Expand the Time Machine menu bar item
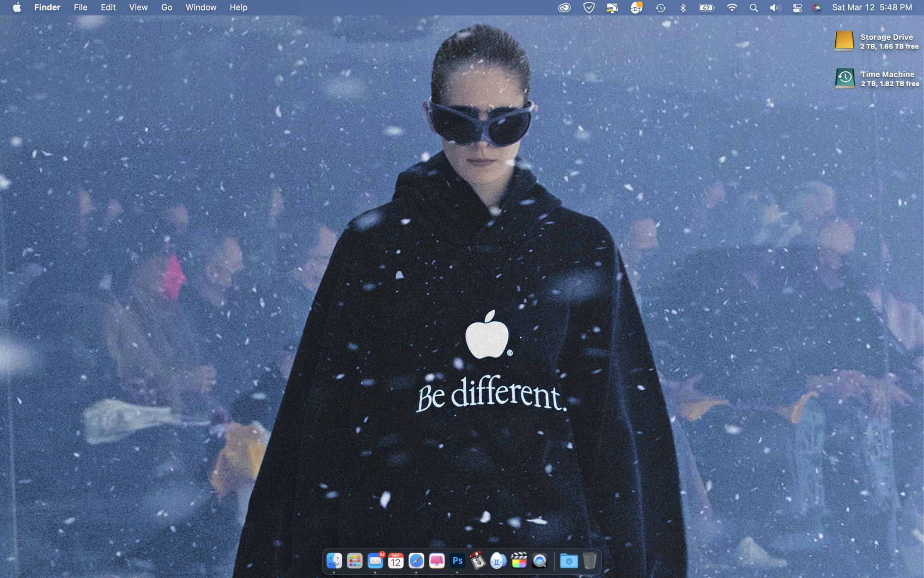This screenshot has width=924, height=578. (661, 7)
